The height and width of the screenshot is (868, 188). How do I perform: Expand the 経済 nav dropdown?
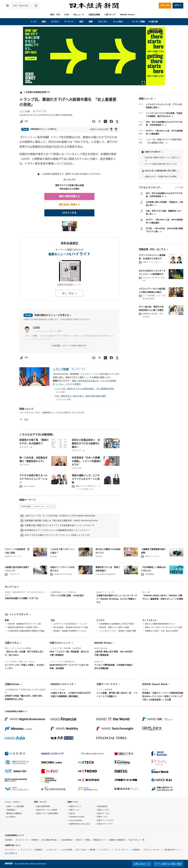pyautogui.click(x=82, y=22)
